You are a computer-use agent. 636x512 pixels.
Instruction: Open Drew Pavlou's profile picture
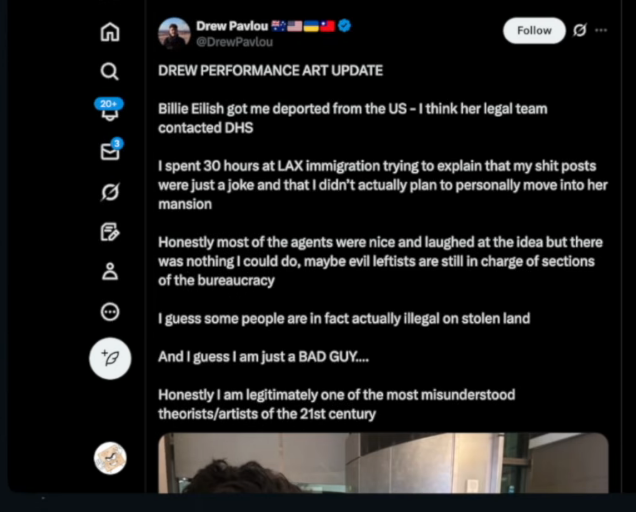pyautogui.click(x=174, y=33)
